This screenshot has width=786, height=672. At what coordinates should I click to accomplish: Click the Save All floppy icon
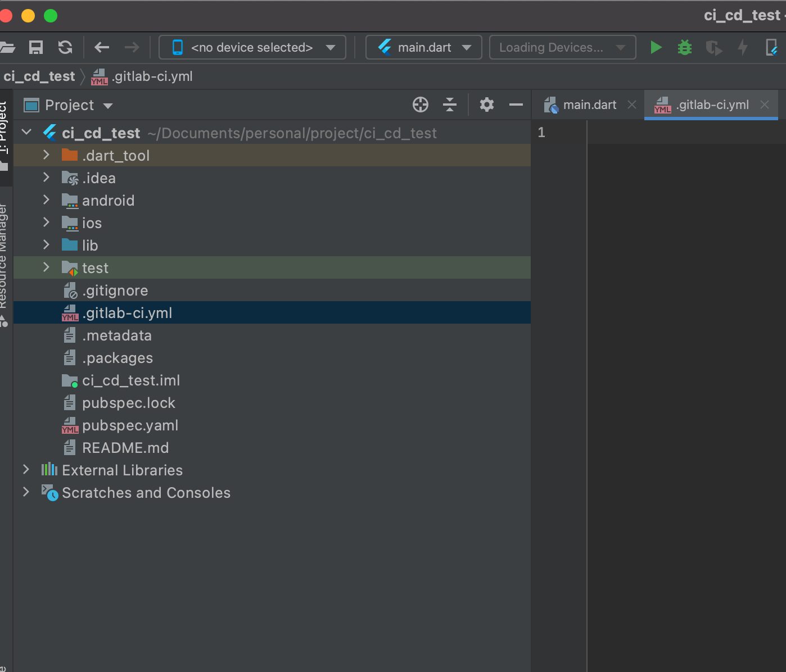[x=36, y=48]
